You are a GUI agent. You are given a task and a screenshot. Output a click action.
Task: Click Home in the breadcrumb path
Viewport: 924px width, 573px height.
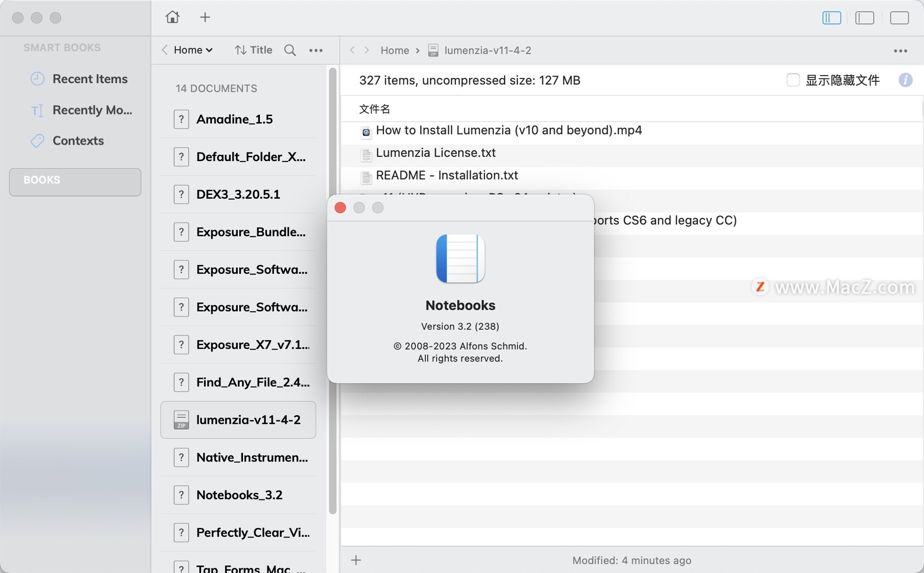tap(395, 51)
